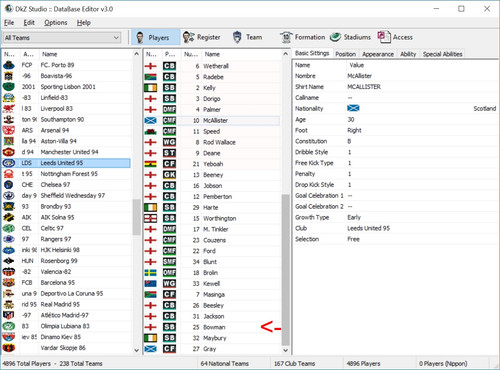Click Barcelona 95 team crest
This screenshot has height=370, width=500.
pos(9,283)
